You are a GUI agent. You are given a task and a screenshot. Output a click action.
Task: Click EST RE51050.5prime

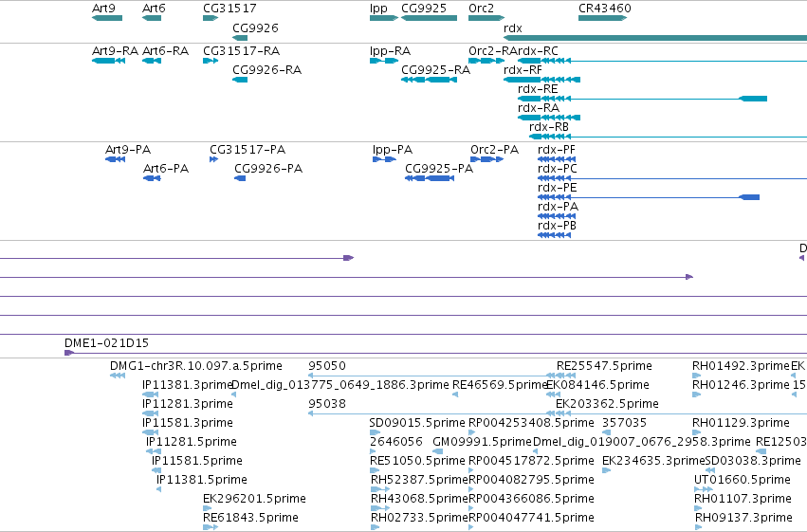pos(417,461)
